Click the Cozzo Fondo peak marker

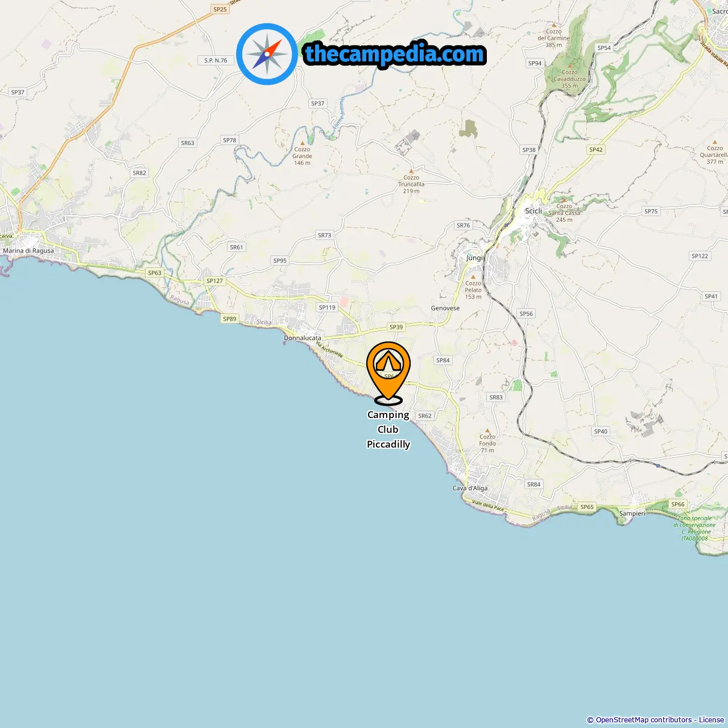(487, 431)
